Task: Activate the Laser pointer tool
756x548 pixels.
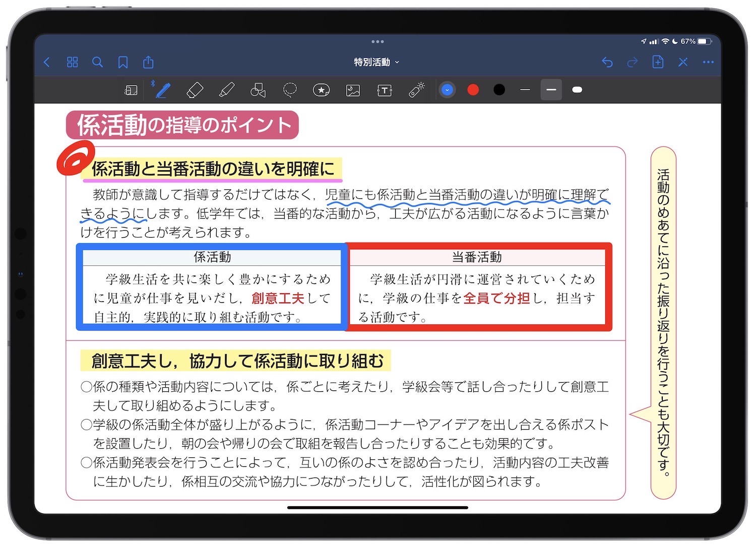Action: click(415, 90)
